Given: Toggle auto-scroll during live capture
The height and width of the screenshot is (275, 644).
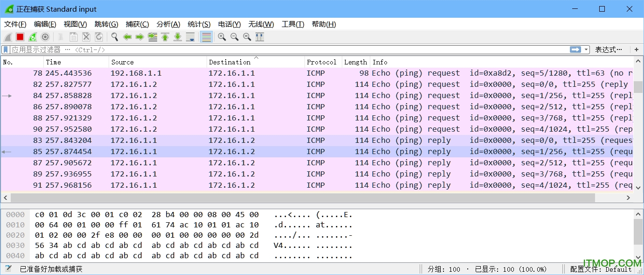Looking at the screenshot, I should pyautogui.click(x=190, y=37).
